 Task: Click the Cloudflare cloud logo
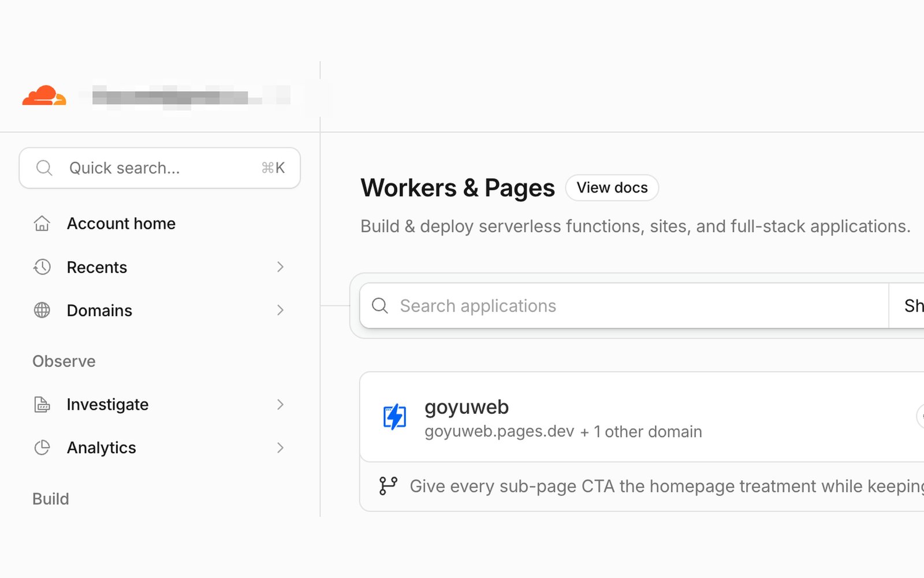coord(44,95)
